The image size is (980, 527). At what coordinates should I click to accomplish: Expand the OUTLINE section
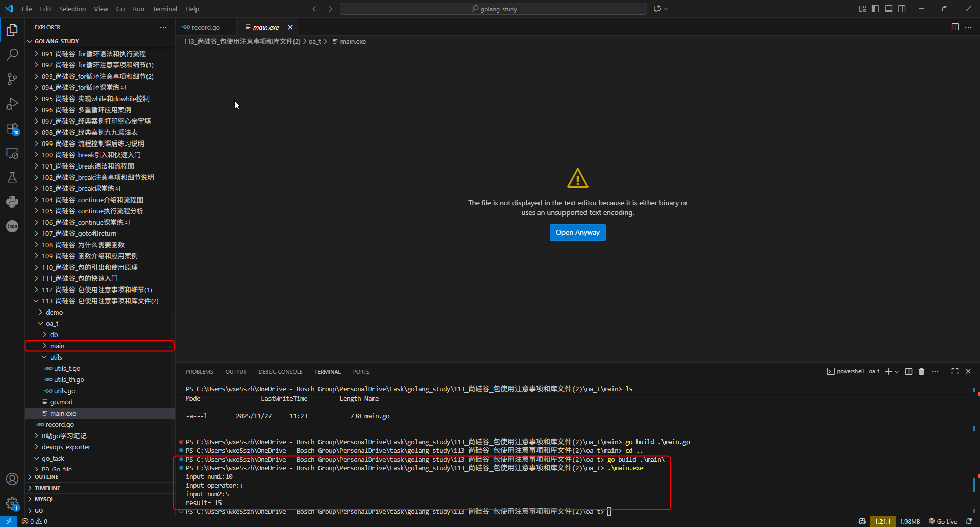pyautogui.click(x=100, y=477)
